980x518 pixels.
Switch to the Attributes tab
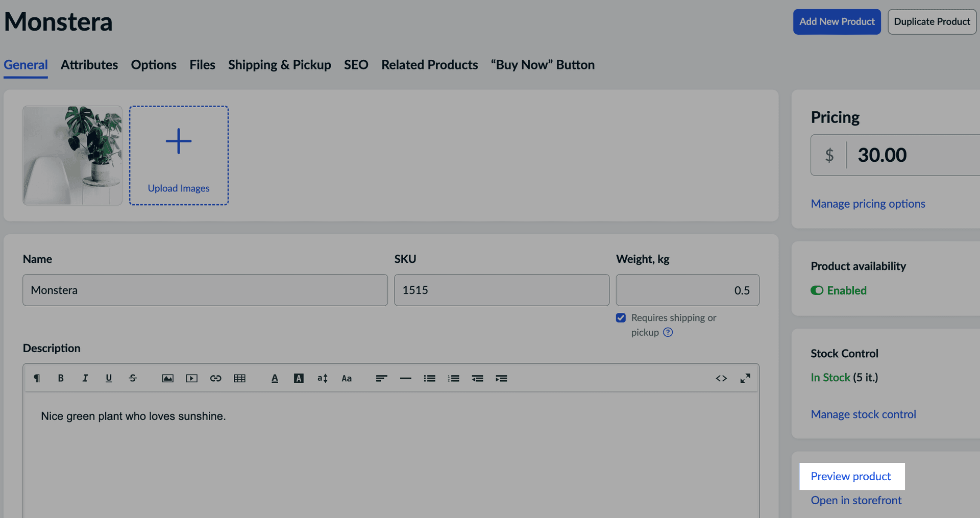pyautogui.click(x=89, y=65)
